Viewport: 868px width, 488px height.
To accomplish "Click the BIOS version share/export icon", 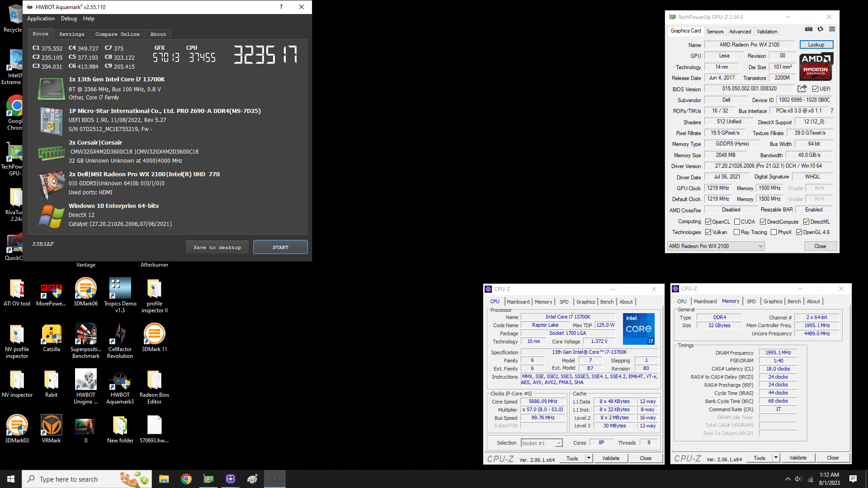I will [x=802, y=89].
